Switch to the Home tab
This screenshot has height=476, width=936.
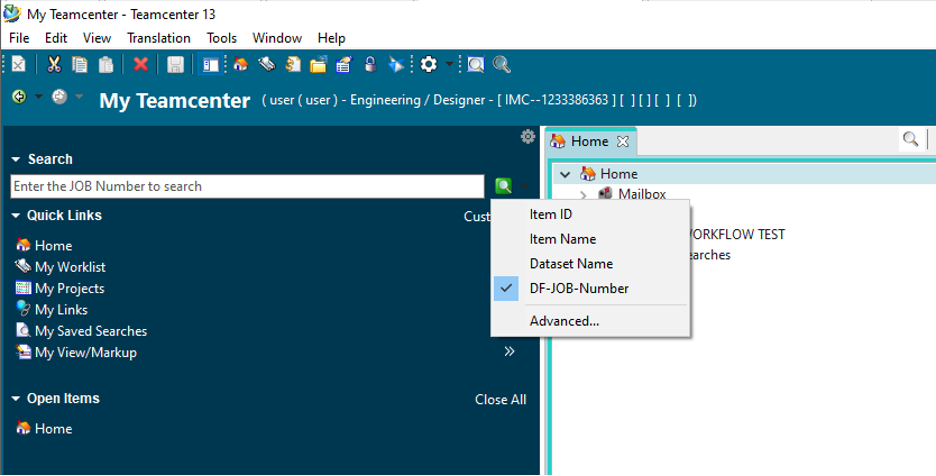[x=589, y=142]
